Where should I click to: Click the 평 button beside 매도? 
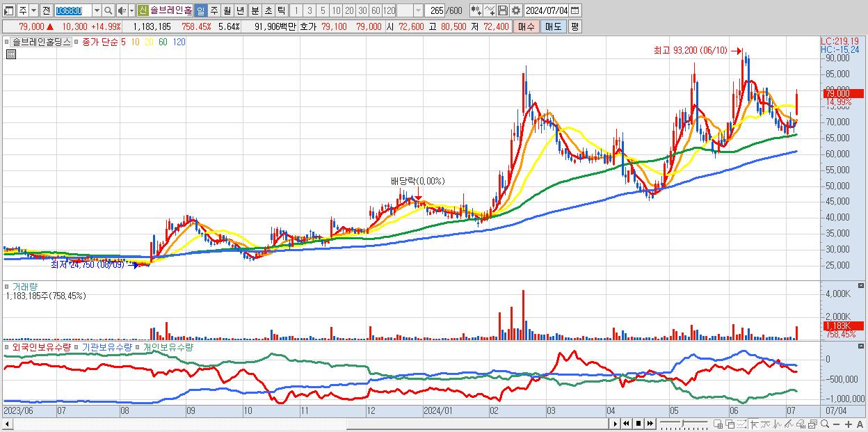[574, 26]
